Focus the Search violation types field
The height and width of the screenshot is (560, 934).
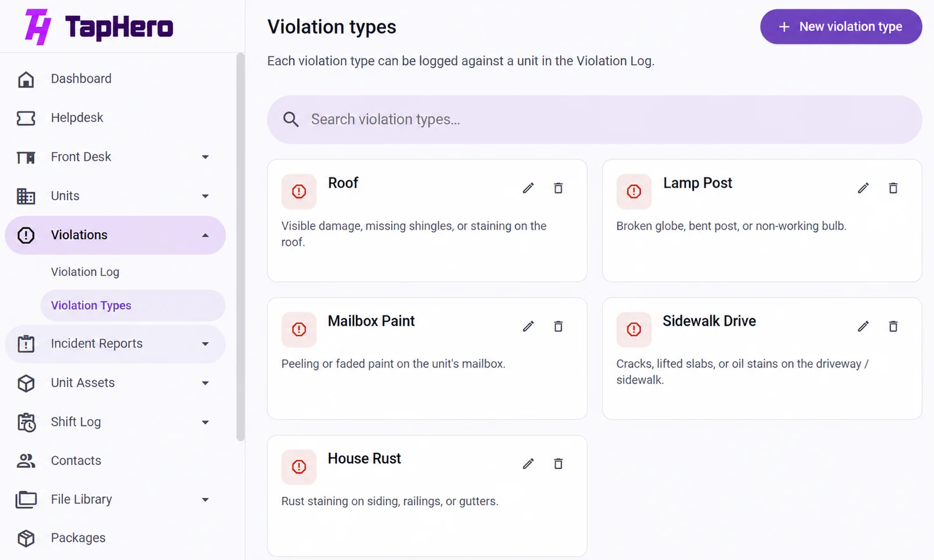(x=594, y=120)
